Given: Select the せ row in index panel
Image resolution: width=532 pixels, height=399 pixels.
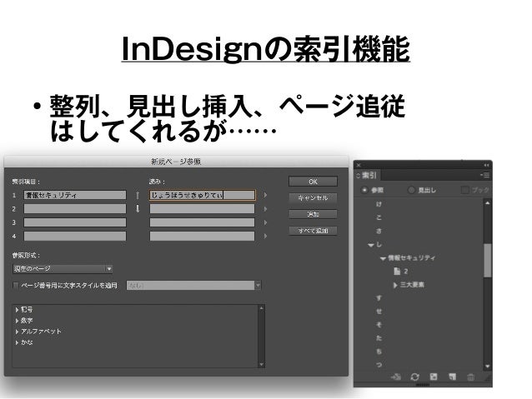Looking at the screenshot, I should pos(379,312).
